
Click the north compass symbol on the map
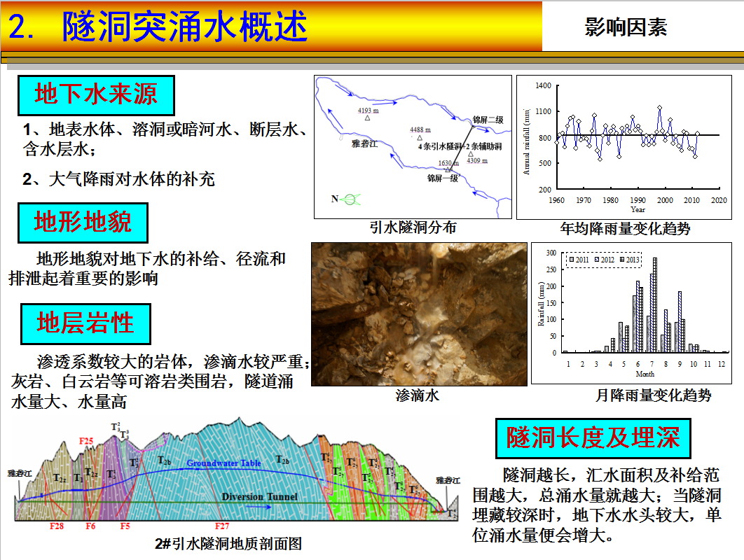coord(350,199)
